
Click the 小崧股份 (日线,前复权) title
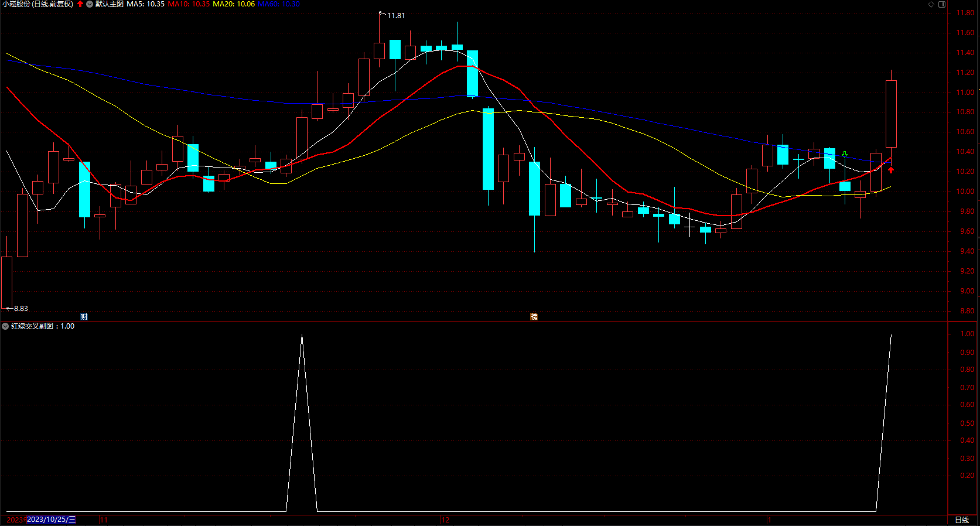point(37,4)
